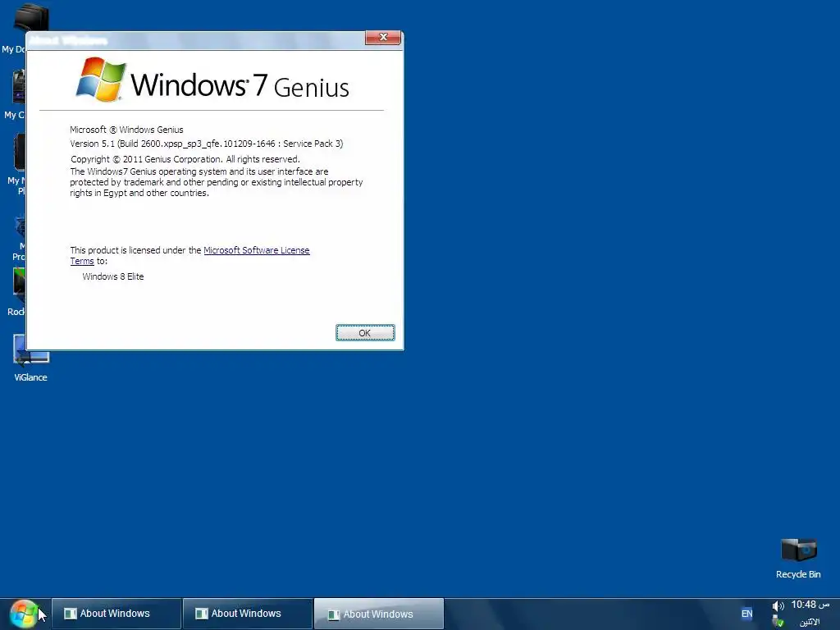Viewport: 840px width, 630px height.
Task: Click the highlighted About Windows taskbar button
Action: (x=379, y=614)
